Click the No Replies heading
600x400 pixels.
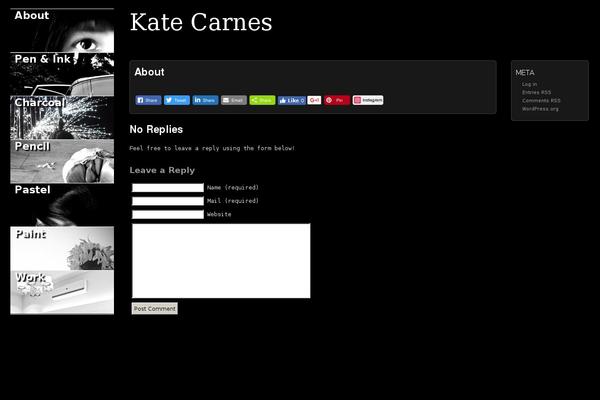click(x=156, y=129)
